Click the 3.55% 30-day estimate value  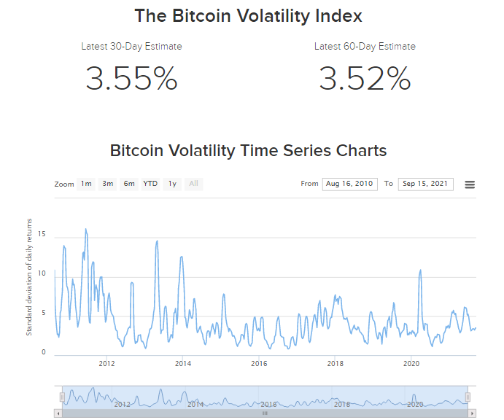[131, 79]
